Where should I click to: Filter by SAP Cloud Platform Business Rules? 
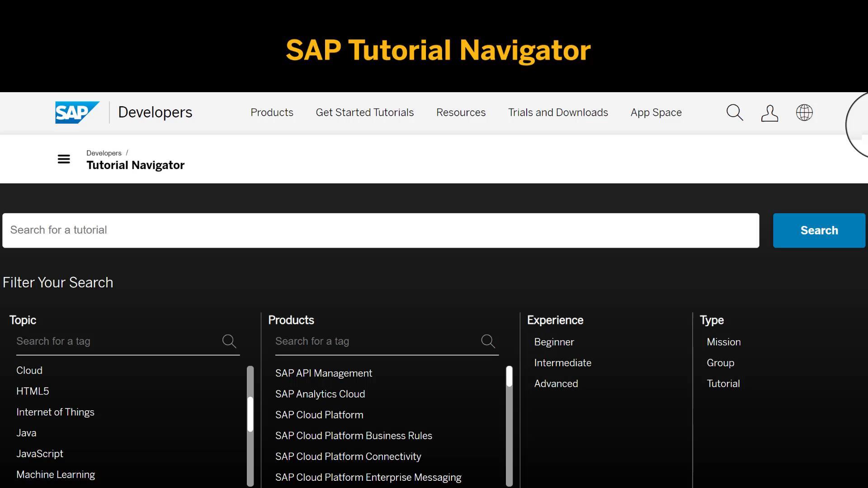354,436
